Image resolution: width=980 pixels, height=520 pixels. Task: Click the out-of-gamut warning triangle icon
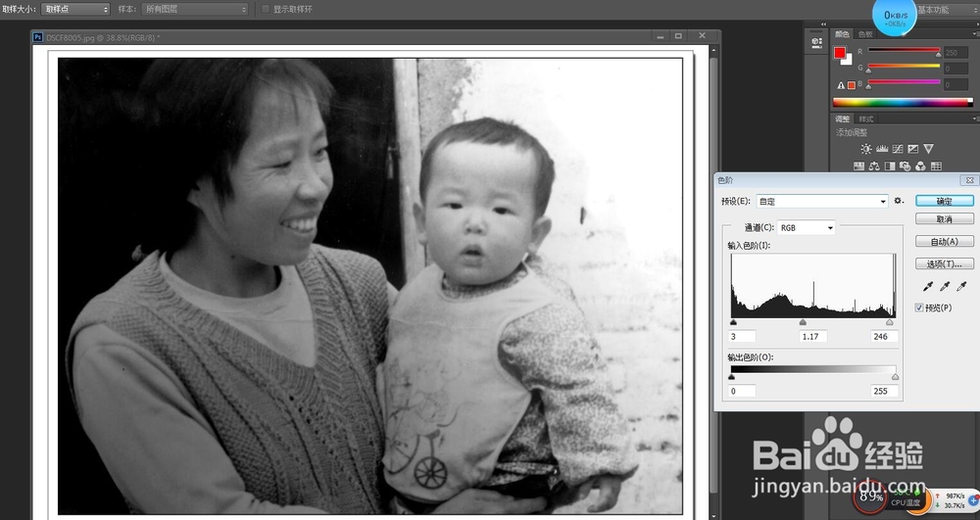pyautogui.click(x=841, y=85)
